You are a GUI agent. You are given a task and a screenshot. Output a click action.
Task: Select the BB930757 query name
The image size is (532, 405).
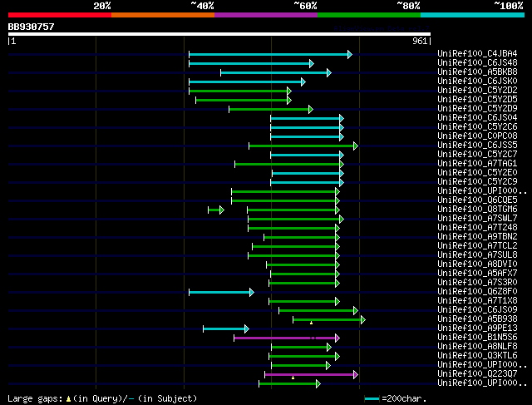point(32,27)
